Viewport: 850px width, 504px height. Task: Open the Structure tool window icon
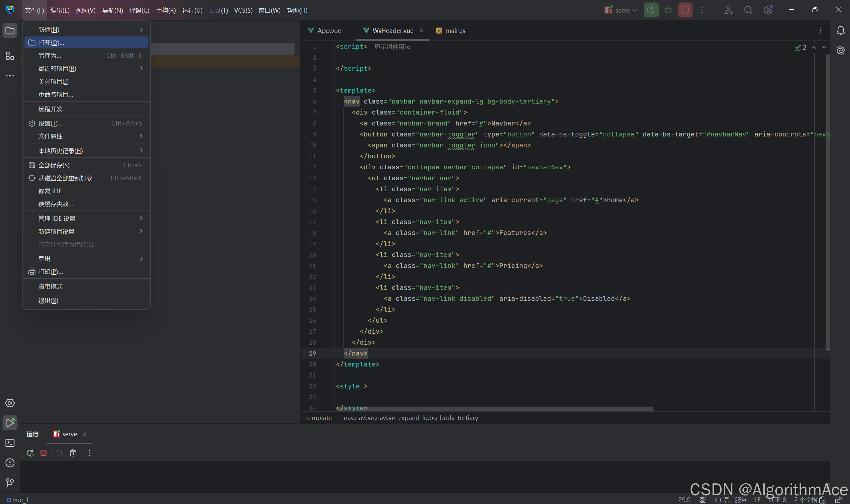[10, 56]
